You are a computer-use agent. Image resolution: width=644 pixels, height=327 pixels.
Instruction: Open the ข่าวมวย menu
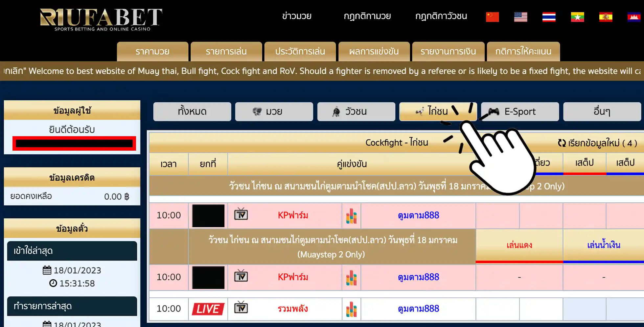(x=297, y=16)
